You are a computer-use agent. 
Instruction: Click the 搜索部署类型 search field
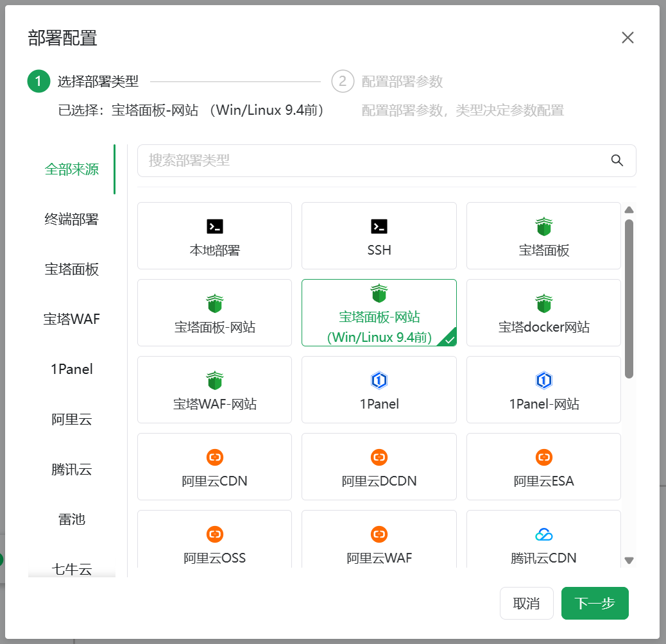click(372, 160)
